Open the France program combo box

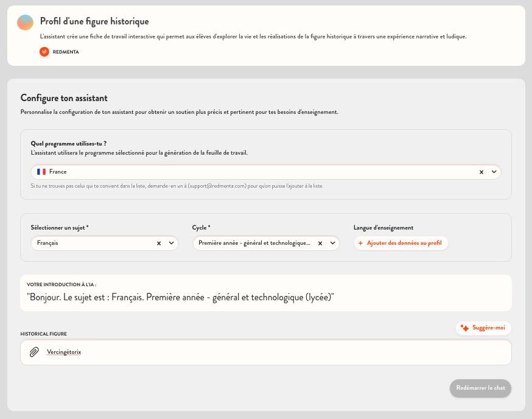(x=256, y=172)
